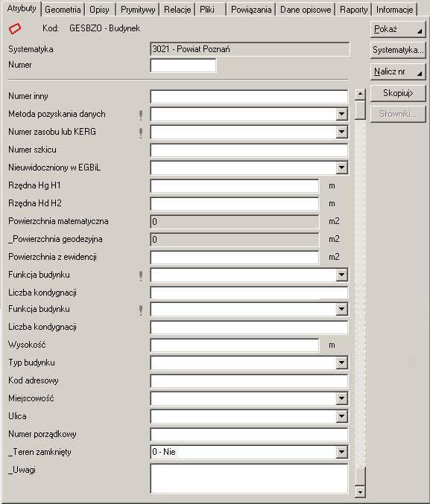Screen dimensions: 430x504
Task: Click the 'GESBZO - Budynek' code text
Action: pos(104,28)
